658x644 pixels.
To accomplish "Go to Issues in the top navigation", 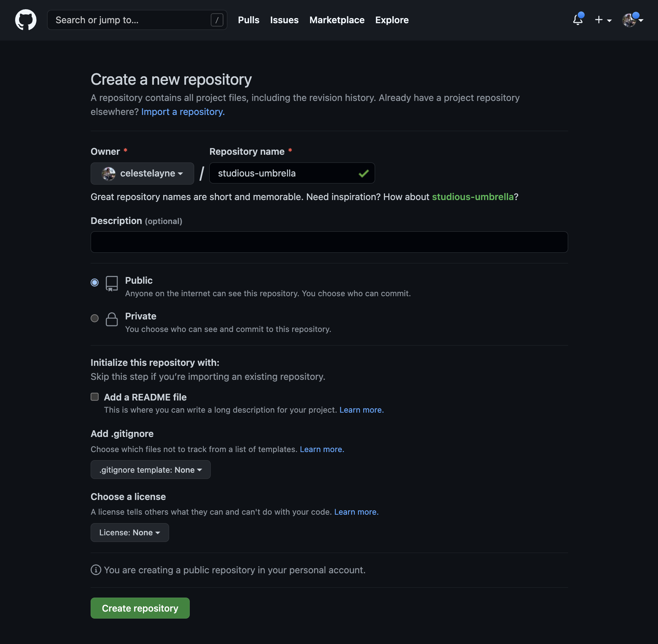I will (284, 20).
